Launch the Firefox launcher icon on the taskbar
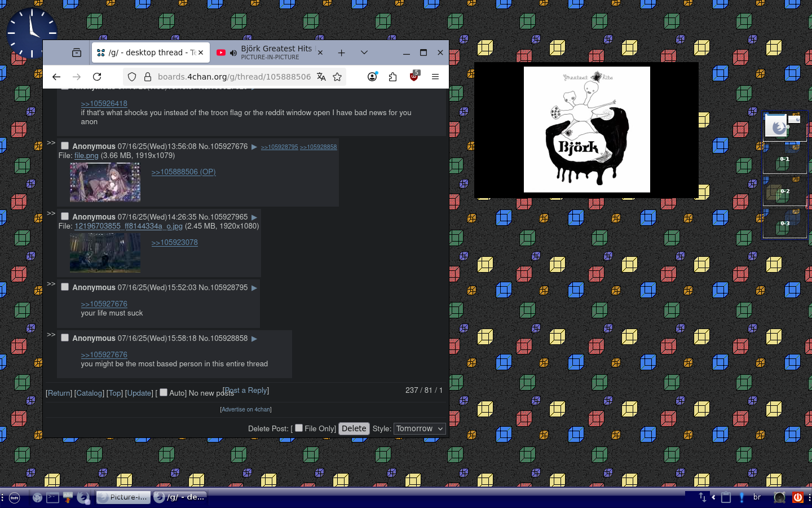Image resolution: width=812 pixels, height=508 pixels. [x=83, y=497]
